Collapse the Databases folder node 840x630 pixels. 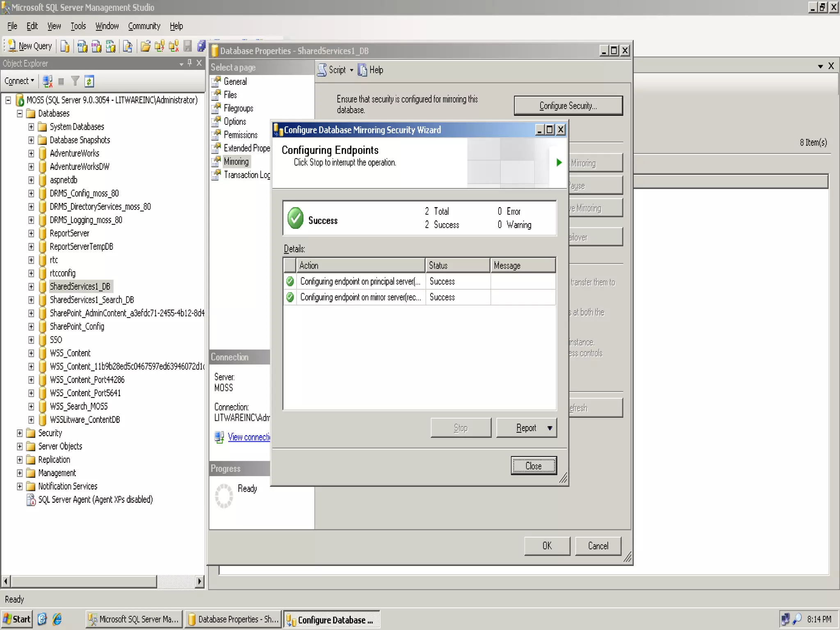click(20, 114)
